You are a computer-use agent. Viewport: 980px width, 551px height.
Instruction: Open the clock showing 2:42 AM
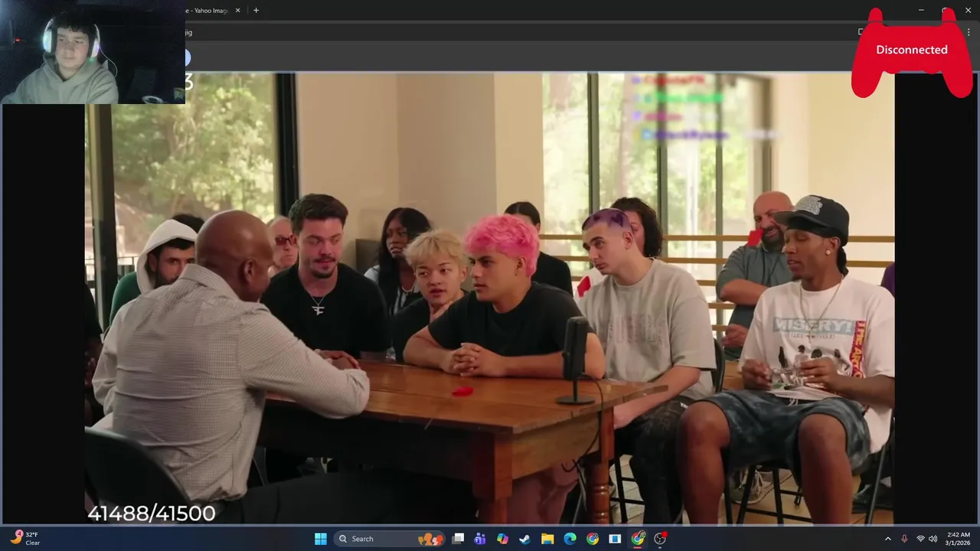click(958, 539)
